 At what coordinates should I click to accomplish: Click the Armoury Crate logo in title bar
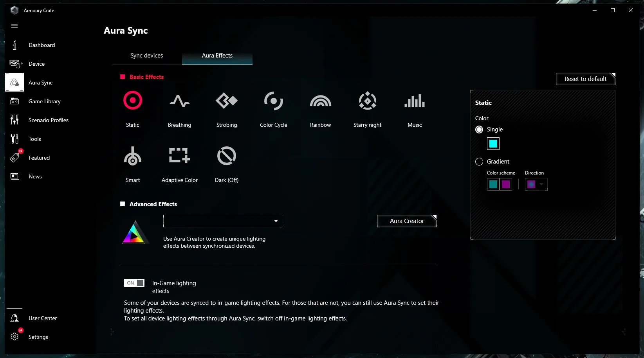14,10
